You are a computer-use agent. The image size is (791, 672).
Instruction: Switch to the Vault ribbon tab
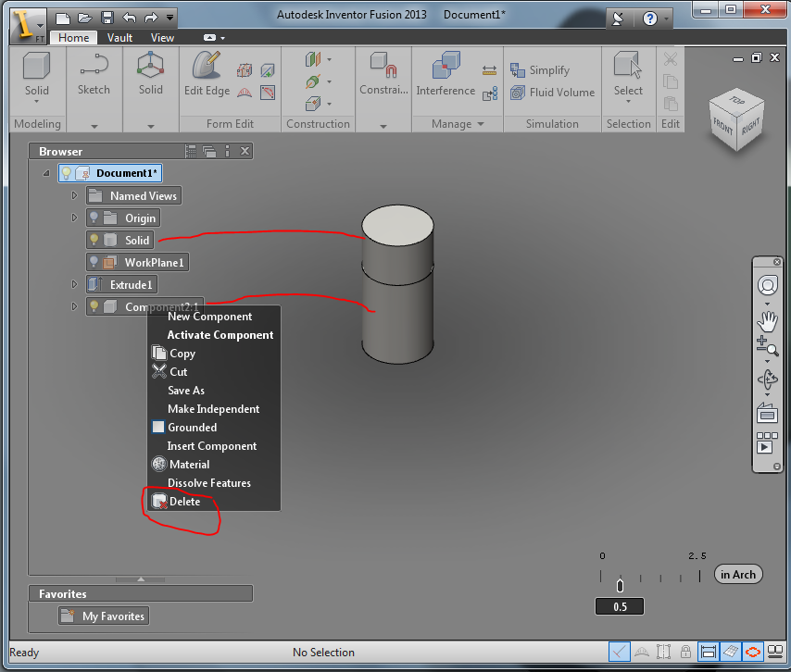pyautogui.click(x=119, y=38)
